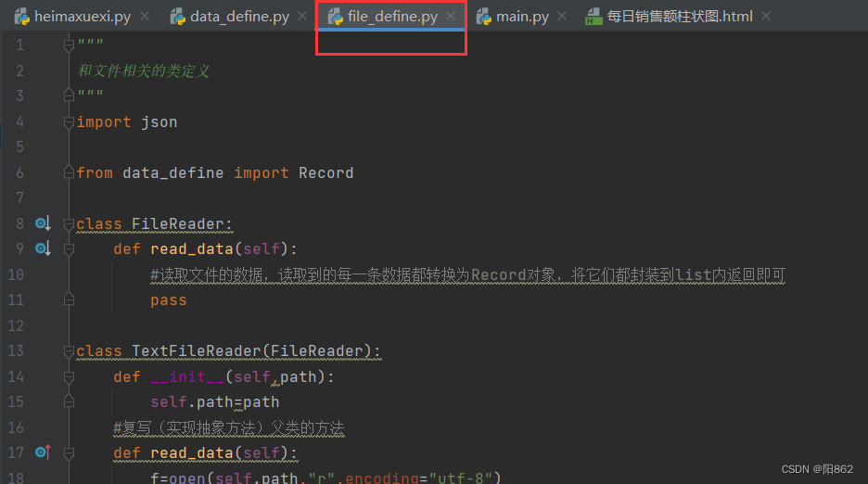
Task: Click fold end marker on pass line 11
Action: 69,299
